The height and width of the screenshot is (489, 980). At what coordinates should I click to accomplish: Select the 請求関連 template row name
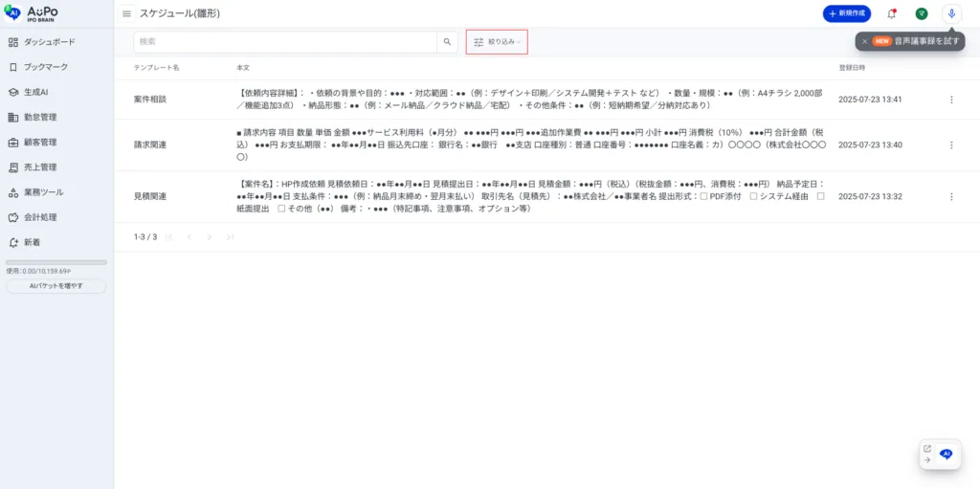point(150,144)
